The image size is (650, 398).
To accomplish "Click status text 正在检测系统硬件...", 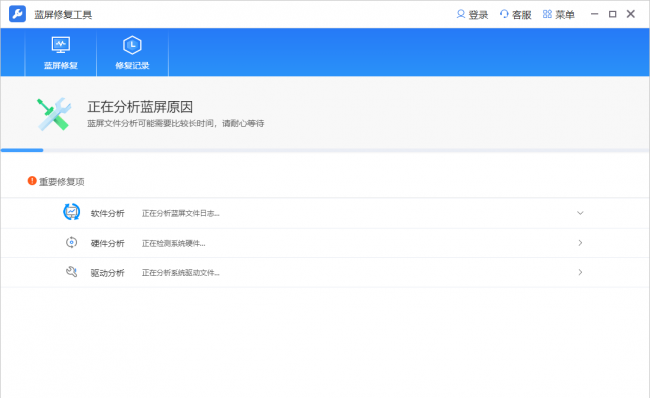I will (174, 243).
